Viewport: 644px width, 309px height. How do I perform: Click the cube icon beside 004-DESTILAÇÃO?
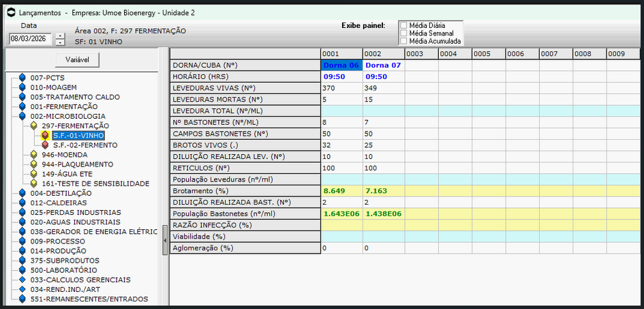(22, 193)
